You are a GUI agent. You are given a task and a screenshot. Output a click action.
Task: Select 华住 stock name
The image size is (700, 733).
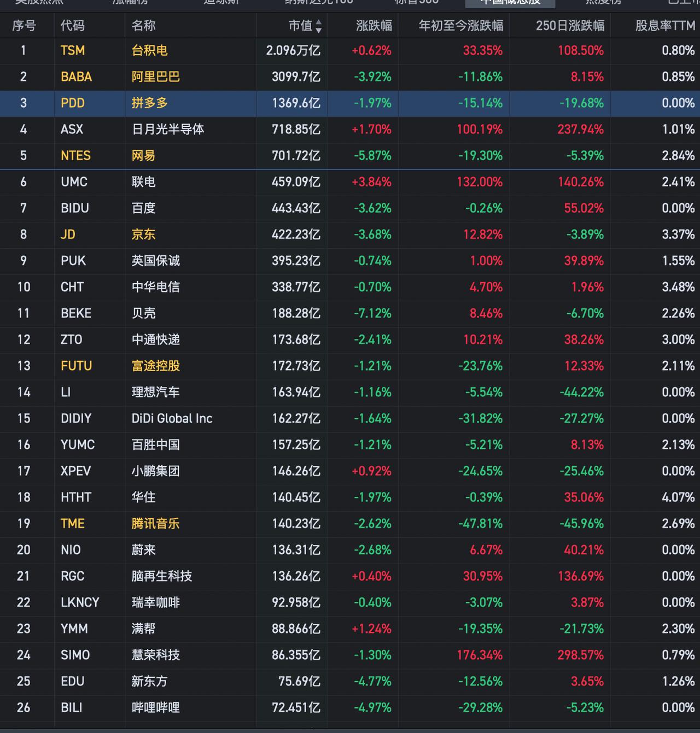tap(143, 497)
